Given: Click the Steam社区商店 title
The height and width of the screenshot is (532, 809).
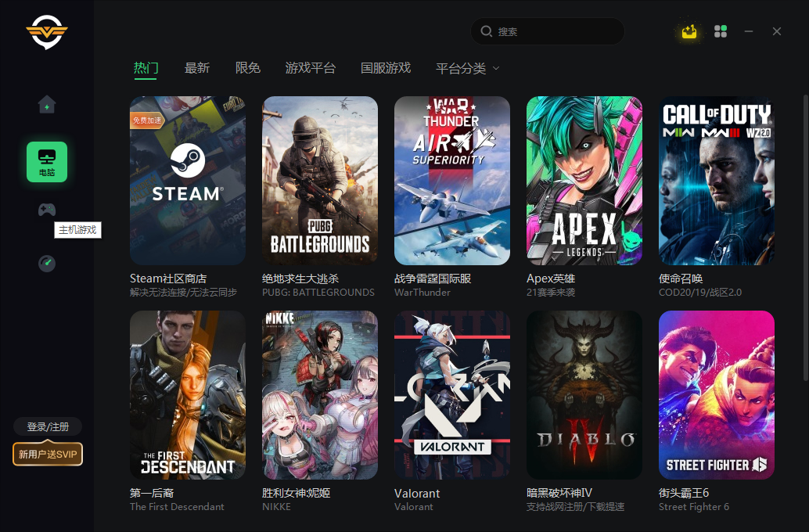Looking at the screenshot, I should 168,279.
